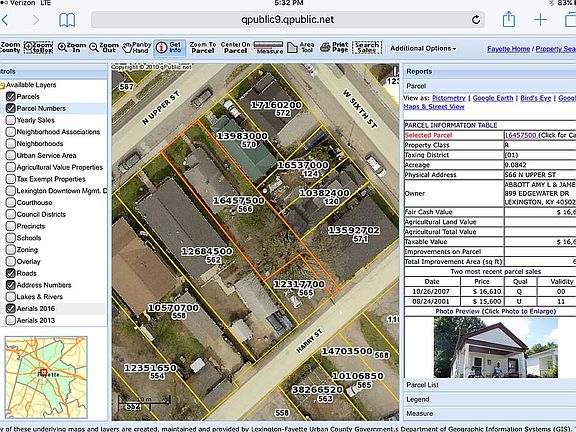Enable the Council Districts layer
The width and height of the screenshot is (576, 432).
(x=11, y=214)
